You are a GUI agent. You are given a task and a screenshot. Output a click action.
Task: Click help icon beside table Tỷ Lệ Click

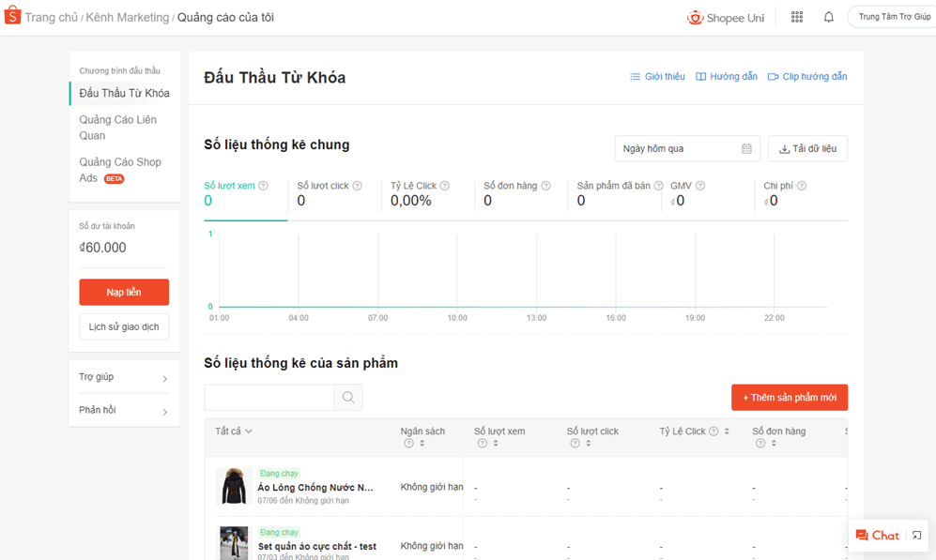point(714,431)
